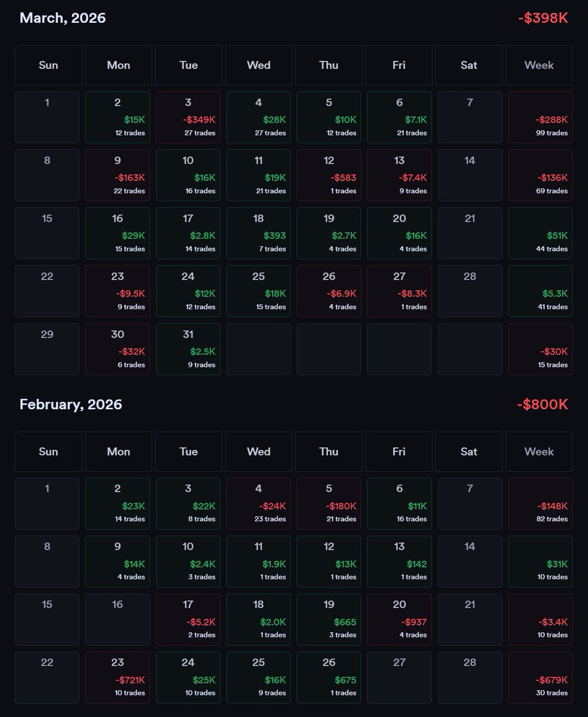Click March 26 cell showing -$6.9K
Screen dimensions: 588x717
(329, 291)
